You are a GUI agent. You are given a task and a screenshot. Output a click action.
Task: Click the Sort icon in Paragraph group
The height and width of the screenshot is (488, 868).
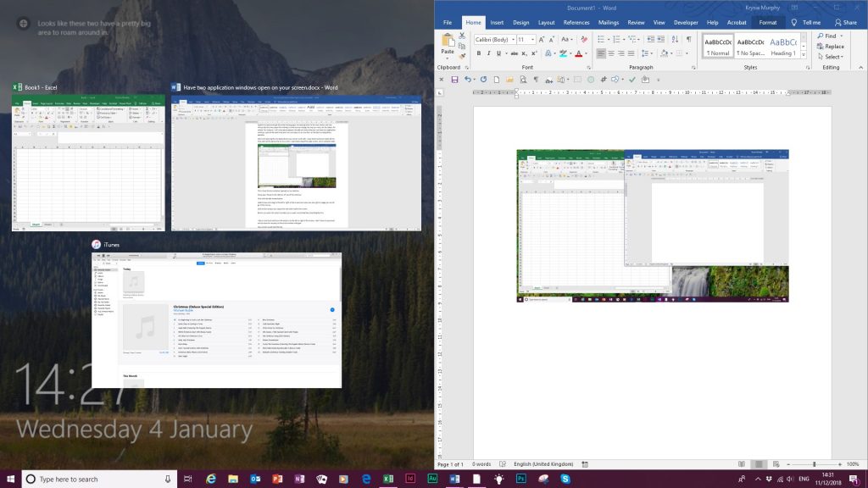[676, 38]
